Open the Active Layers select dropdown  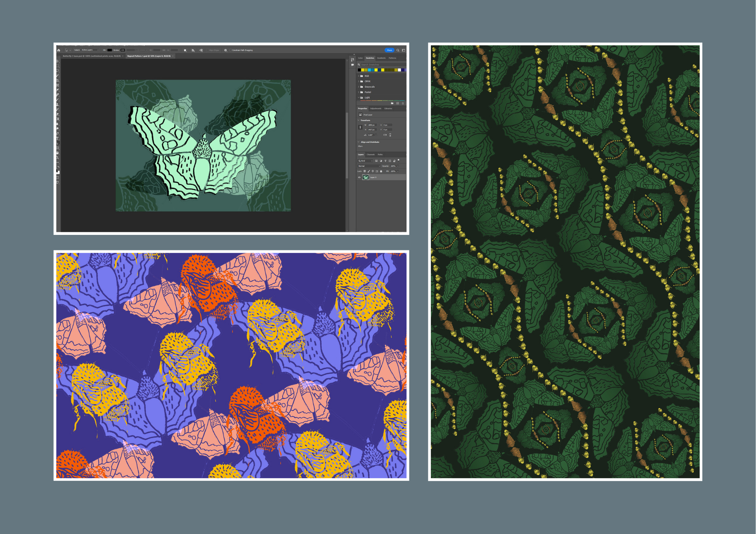[90, 50]
